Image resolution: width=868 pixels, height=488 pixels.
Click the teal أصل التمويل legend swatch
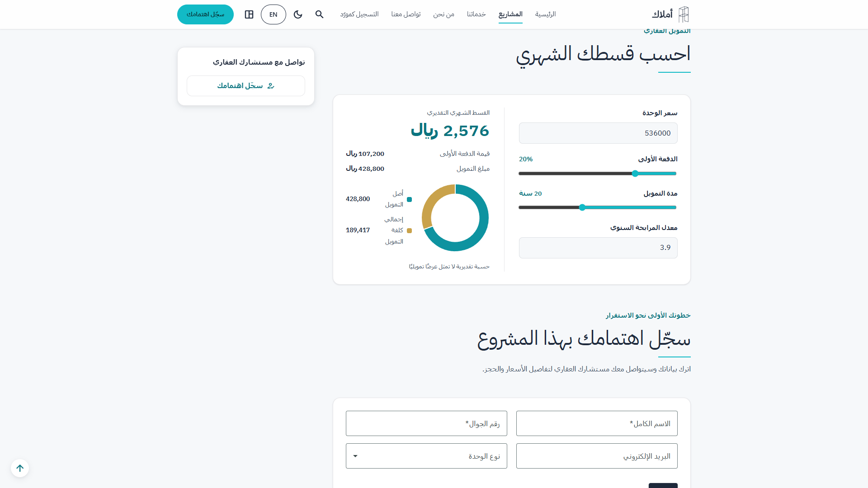click(x=410, y=199)
